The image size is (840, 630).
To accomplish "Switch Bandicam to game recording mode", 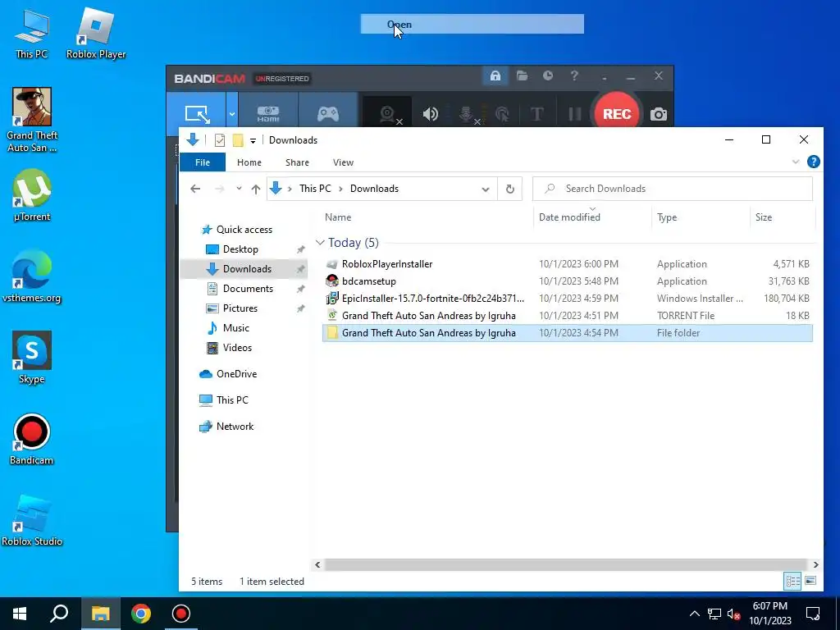I will pyautogui.click(x=328, y=113).
